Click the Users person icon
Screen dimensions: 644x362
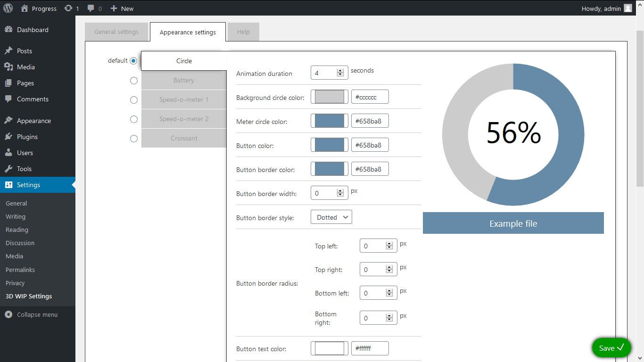pos(8,153)
